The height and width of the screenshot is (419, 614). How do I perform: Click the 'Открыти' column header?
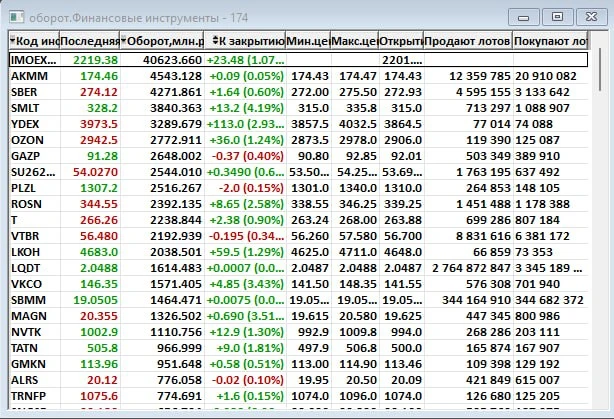pyautogui.click(x=401, y=41)
